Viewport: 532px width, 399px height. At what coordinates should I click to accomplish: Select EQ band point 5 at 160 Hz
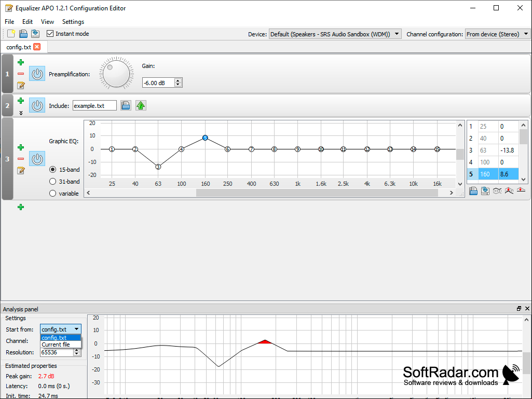pyautogui.click(x=205, y=137)
